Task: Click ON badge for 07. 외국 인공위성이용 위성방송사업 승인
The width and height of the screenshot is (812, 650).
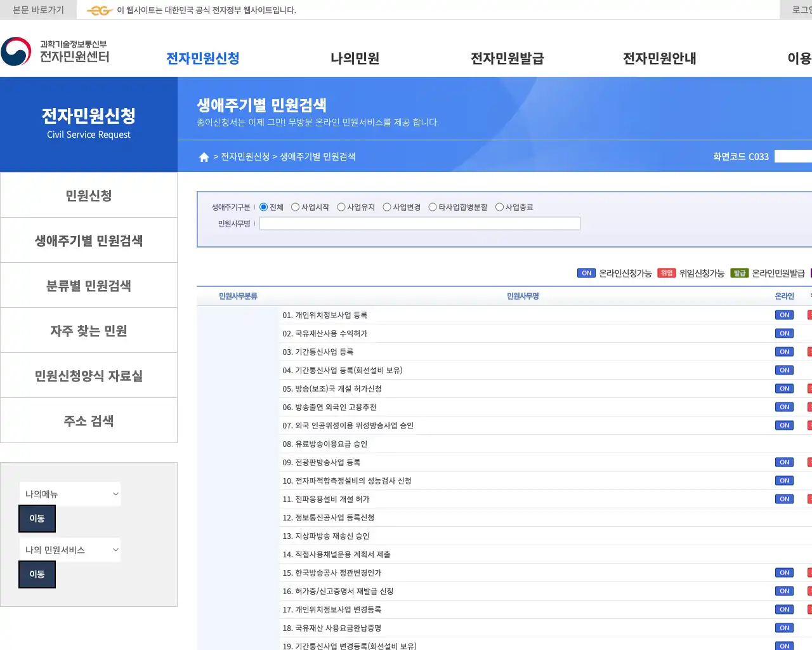Action: click(x=785, y=425)
